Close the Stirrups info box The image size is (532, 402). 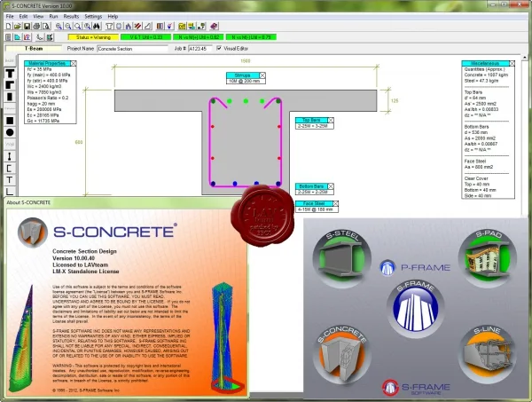[x=262, y=75]
